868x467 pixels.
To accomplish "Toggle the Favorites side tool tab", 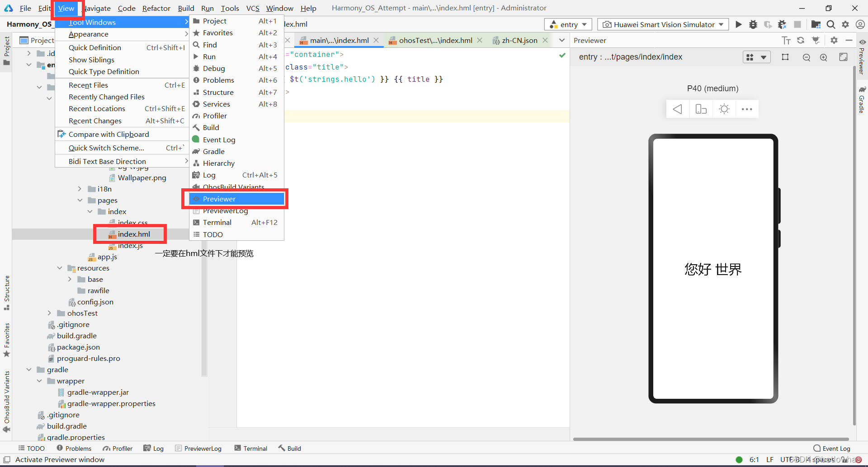I will click(x=6, y=340).
